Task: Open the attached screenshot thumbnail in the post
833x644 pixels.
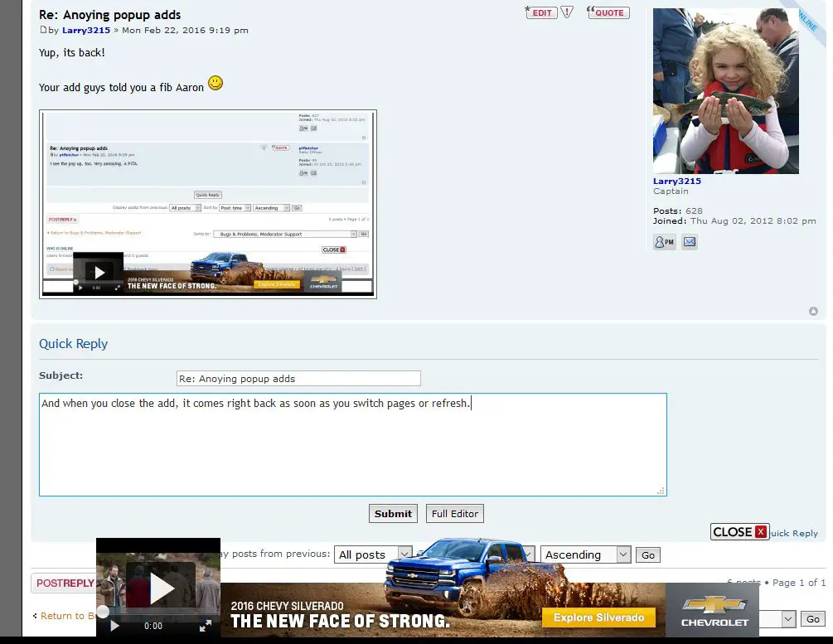Action: coord(208,204)
